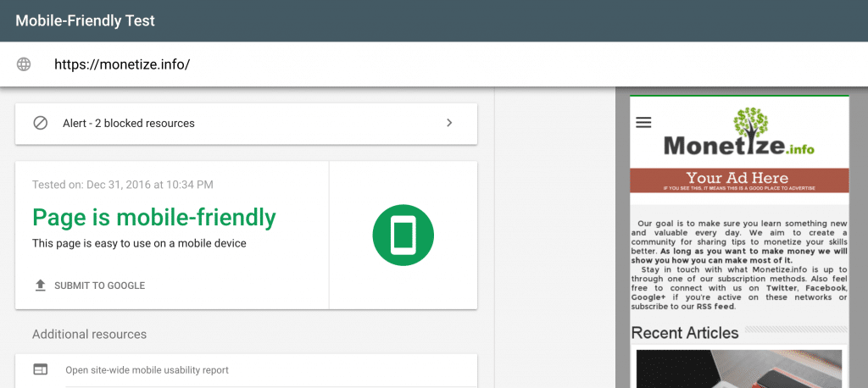This screenshot has width=868, height=388.
Task: Click the green mobile phone result icon
Action: point(403,236)
